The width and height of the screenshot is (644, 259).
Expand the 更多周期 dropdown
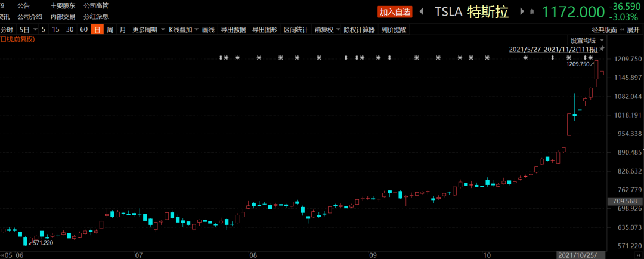(x=147, y=30)
